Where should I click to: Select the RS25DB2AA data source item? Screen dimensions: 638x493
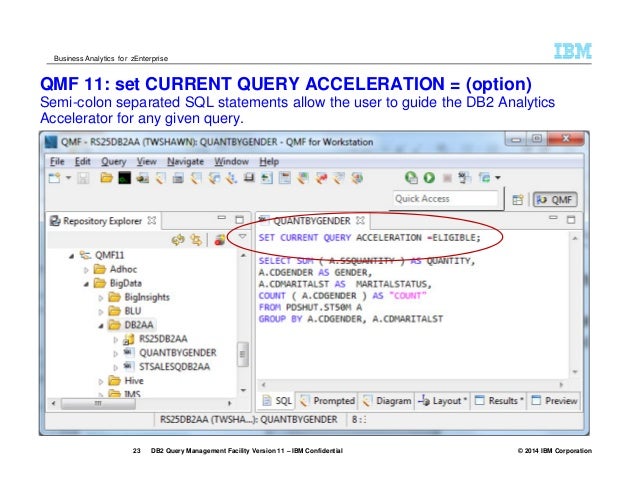point(163,339)
